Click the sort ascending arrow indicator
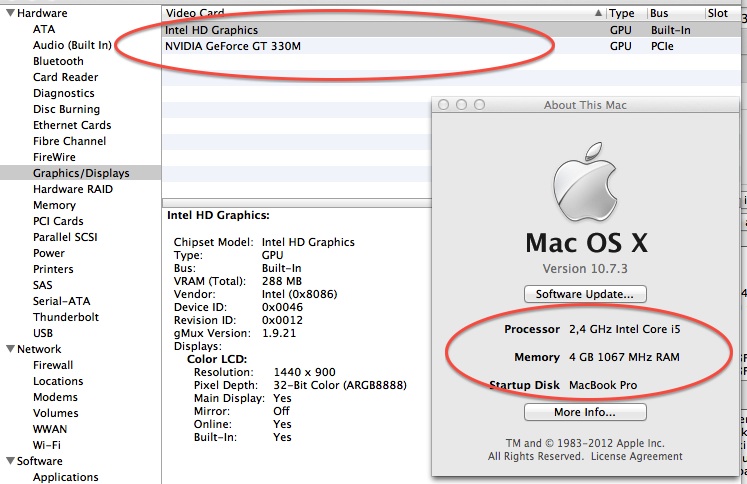 pos(598,13)
